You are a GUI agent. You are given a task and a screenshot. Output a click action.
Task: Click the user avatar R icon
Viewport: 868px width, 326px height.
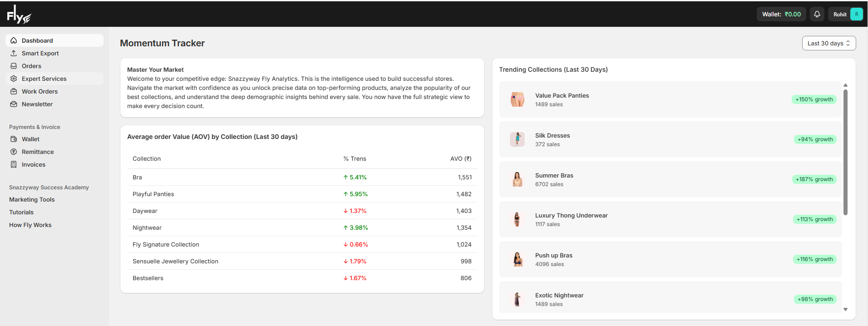click(857, 14)
